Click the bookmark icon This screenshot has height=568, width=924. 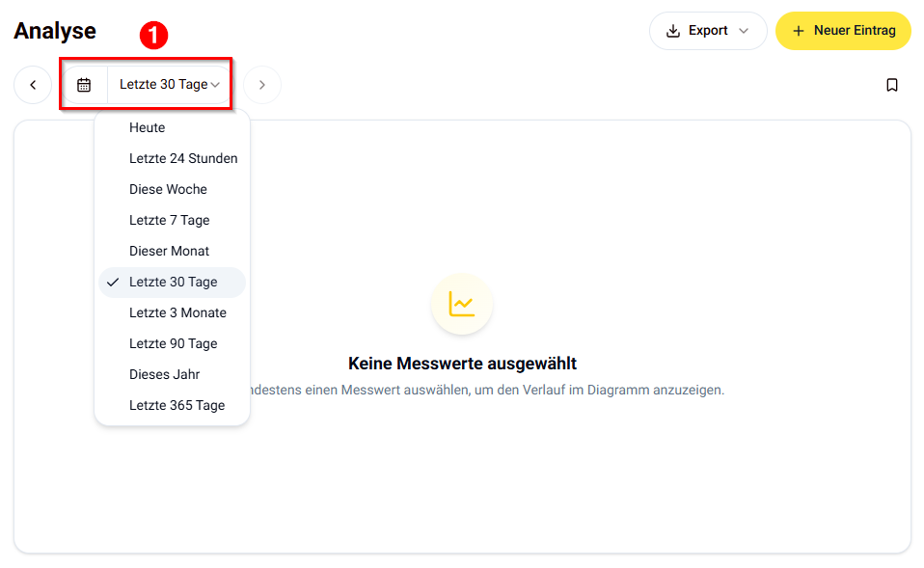[x=892, y=85]
